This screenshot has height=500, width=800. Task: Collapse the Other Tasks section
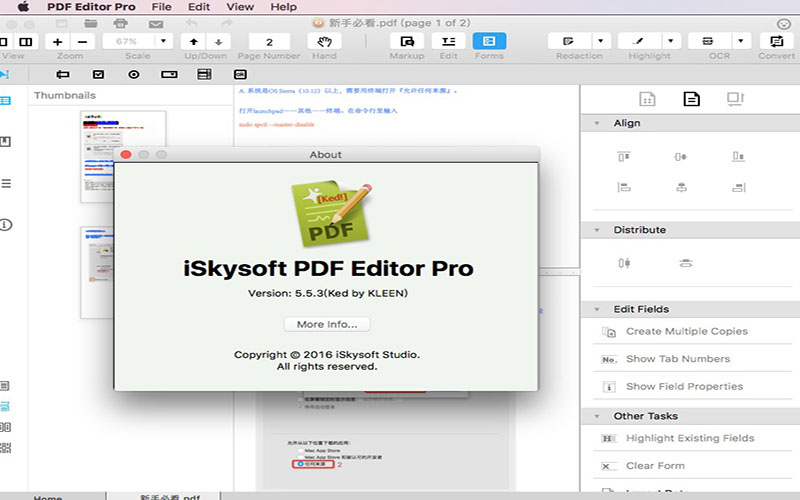[x=597, y=416]
